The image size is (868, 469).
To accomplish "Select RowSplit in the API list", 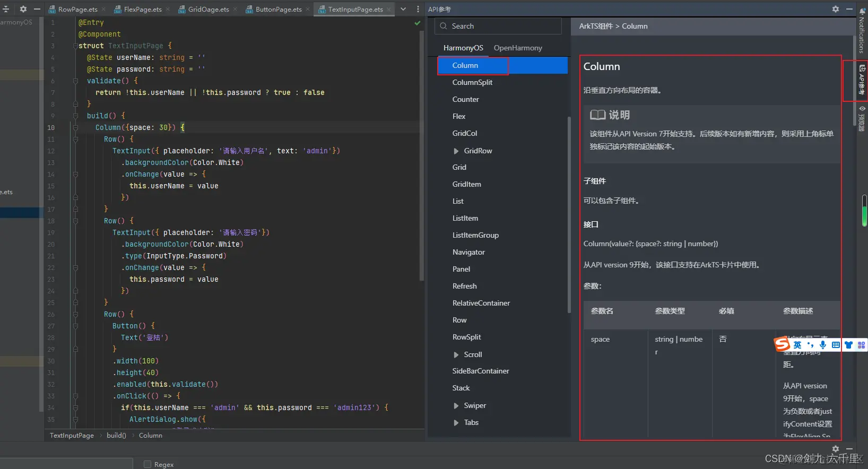I will (x=466, y=337).
